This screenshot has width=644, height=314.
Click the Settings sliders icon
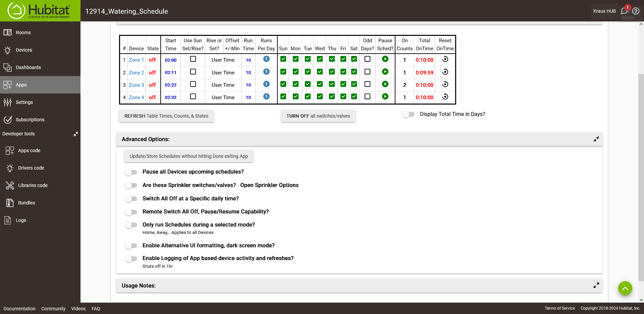tap(7, 102)
